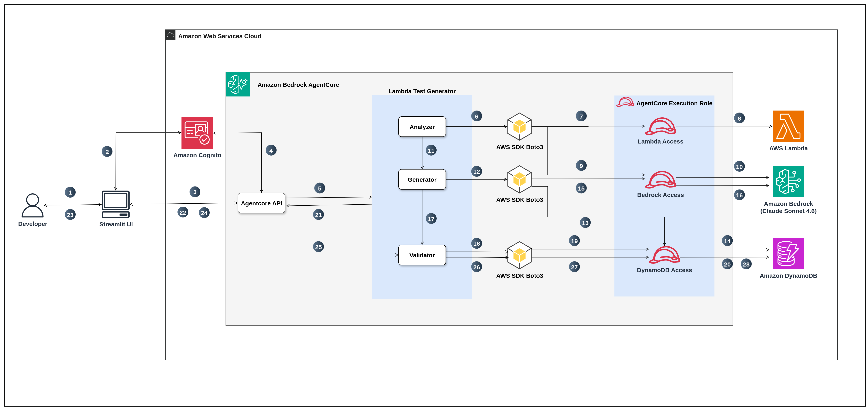Click the Lambda Access hard hat icon
Viewport: 868px width, 409px height.
[x=660, y=126]
